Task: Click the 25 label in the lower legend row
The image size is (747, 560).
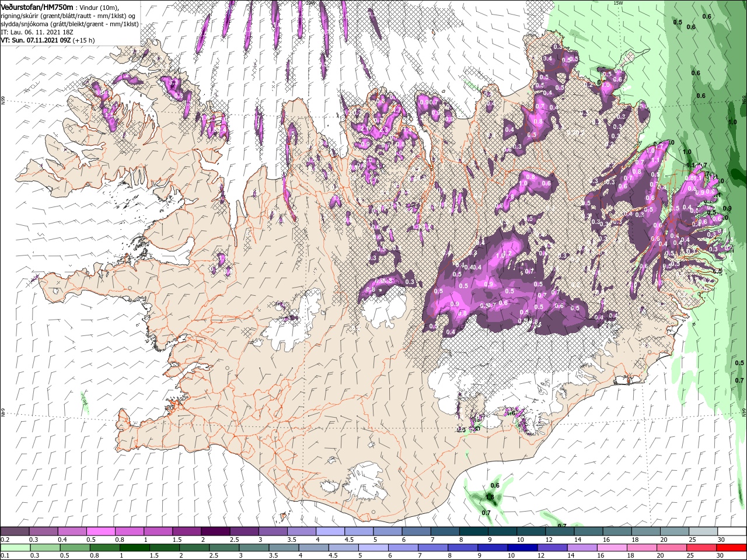Action: pos(691,556)
